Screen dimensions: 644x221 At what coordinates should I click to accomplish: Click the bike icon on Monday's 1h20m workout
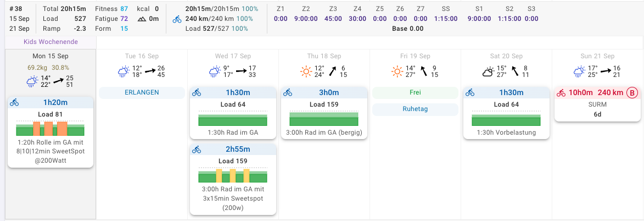coord(14,102)
